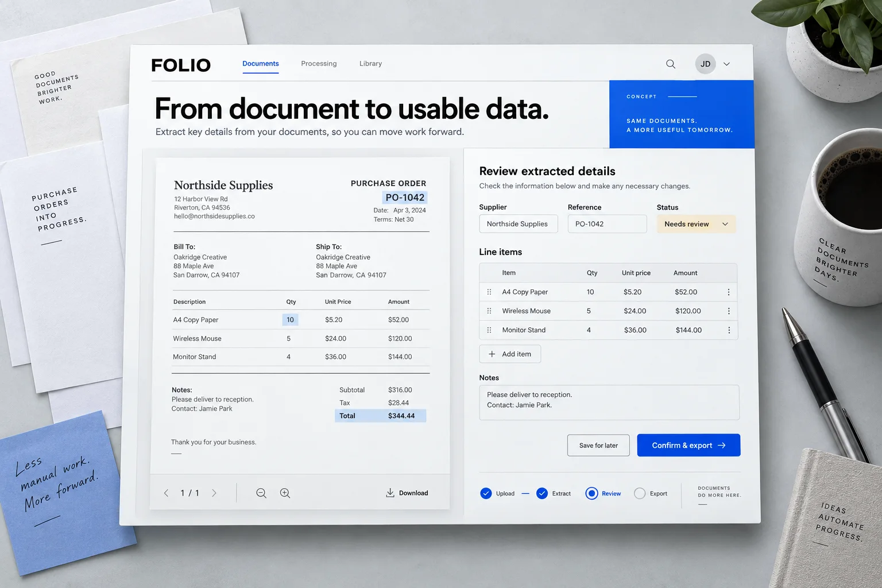Click hello@northsidesupplies.co email on document
This screenshot has width=882, height=588.
coord(214,216)
